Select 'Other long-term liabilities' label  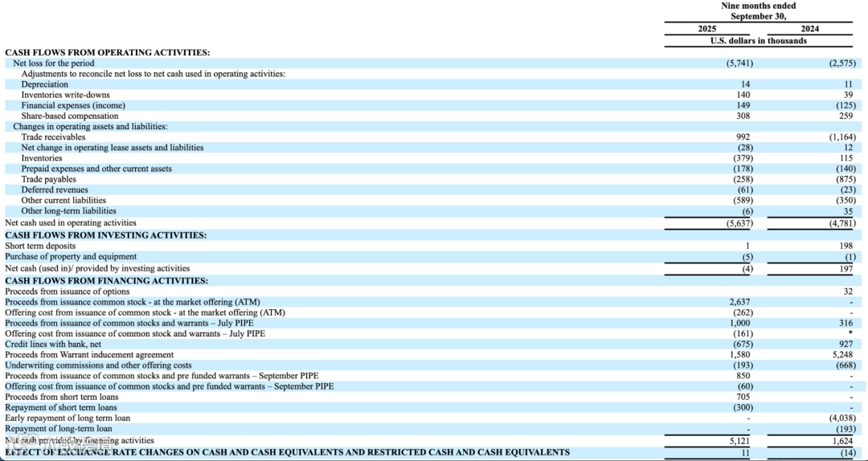click(x=68, y=210)
